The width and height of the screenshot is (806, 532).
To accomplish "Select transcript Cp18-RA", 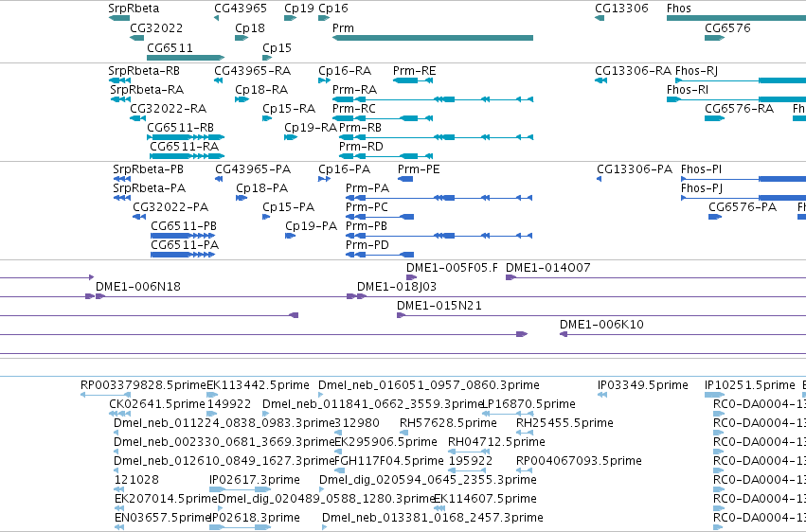I will 261,89.
